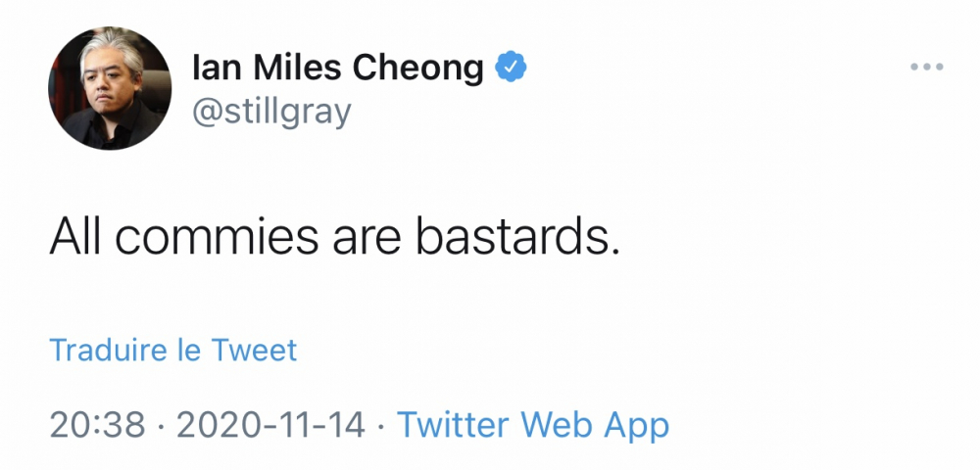
Task: Open the @stillgray handle
Action: [271, 112]
